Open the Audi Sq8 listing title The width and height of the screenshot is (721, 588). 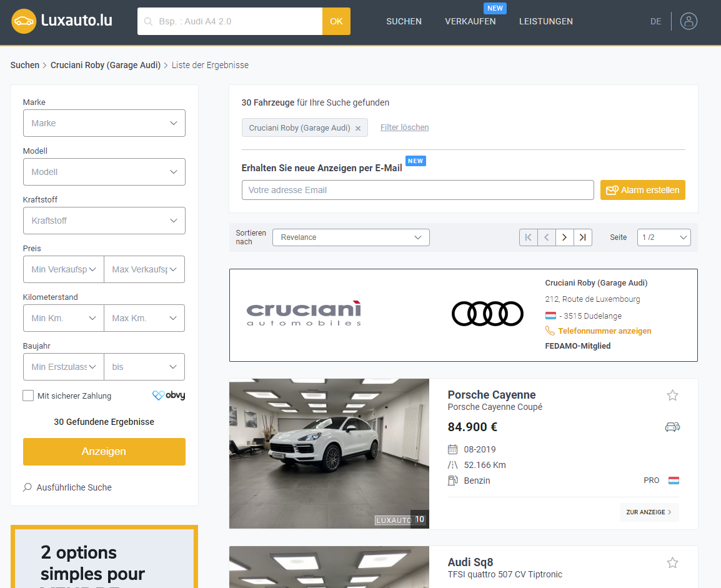470,562
